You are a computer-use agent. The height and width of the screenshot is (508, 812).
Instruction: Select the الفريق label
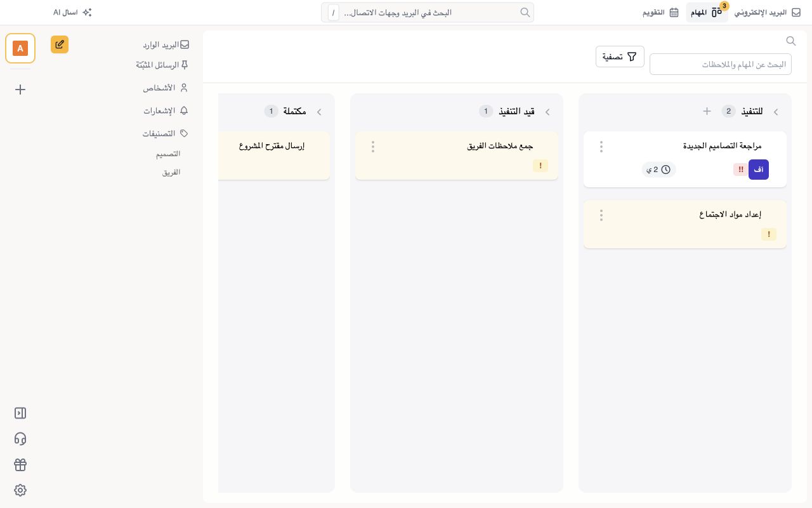pyautogui.click(x=171, y=172)
